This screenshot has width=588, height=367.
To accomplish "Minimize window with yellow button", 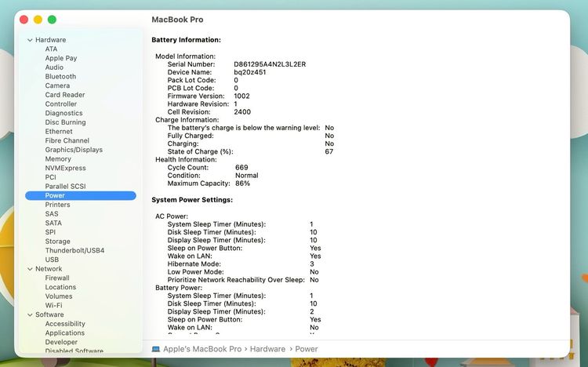I will [38, 20].
